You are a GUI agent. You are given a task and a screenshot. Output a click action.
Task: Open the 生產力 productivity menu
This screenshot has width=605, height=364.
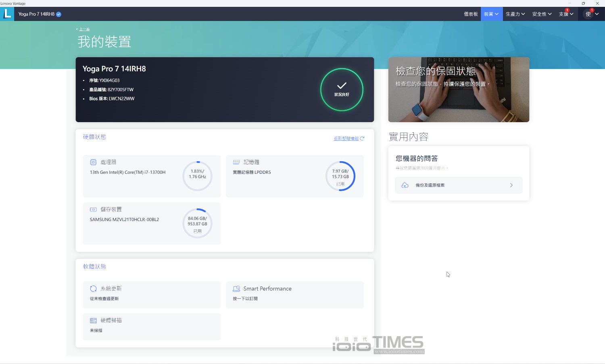pyautogui.click(x=515, y=14)
